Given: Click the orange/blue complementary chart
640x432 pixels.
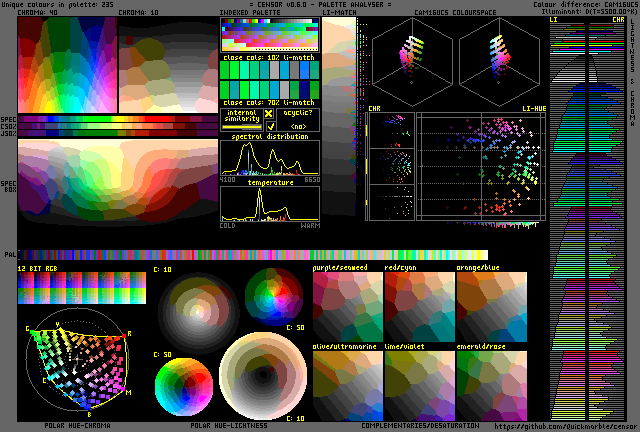Looking at the screenshot, I should tap(491, 309).
